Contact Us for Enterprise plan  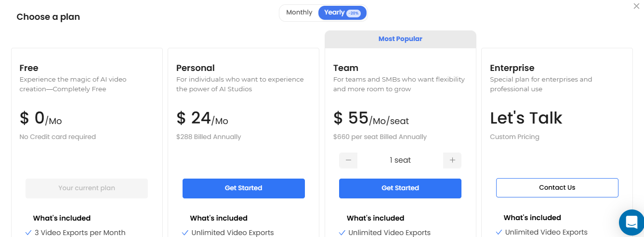(x=557, y=188)
